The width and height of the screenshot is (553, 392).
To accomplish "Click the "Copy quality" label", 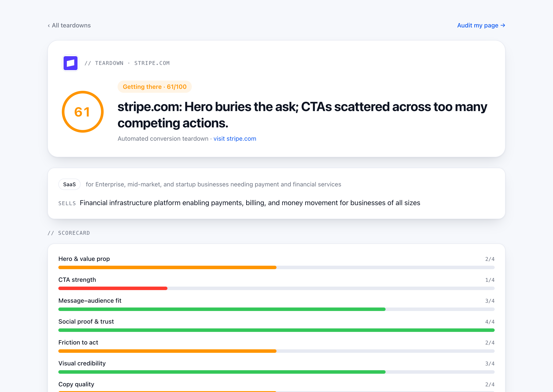I will [x=76, y=384].
